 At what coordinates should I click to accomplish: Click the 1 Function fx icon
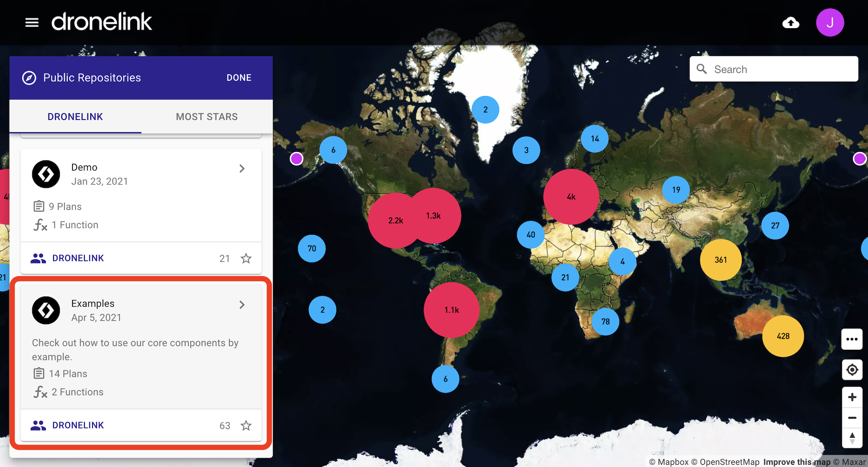[x=40, y=225]
